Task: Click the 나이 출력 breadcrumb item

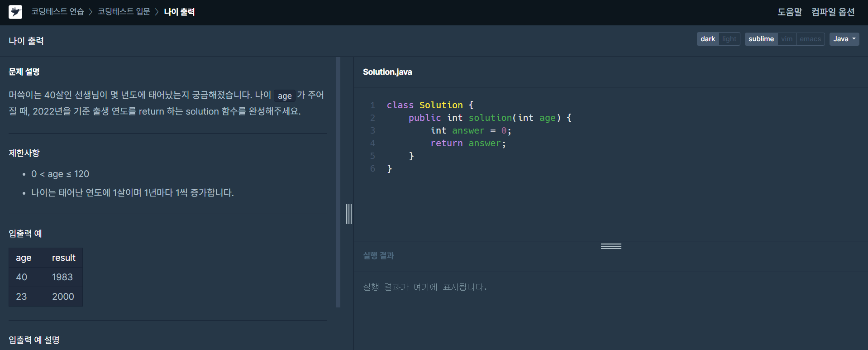Action: point(179,12)
